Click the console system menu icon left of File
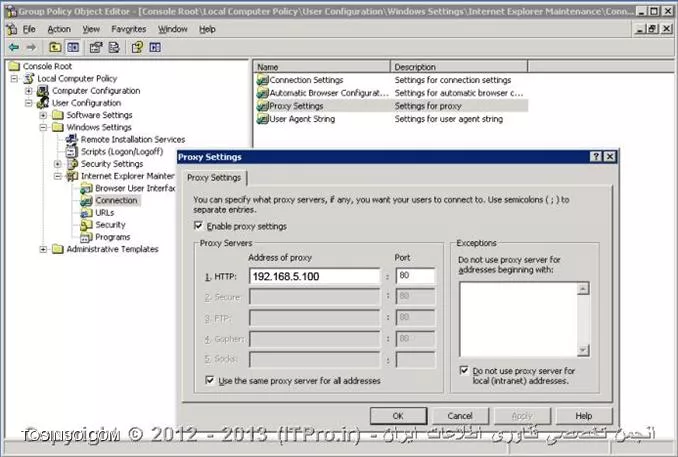The width and height of the screenshot is (678, 457). 12,29
